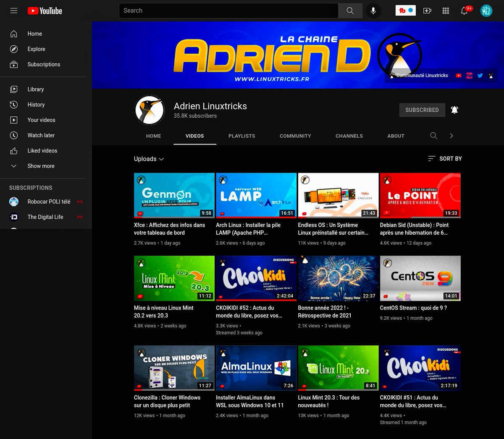
Task: Open title 'Installer AlmaLinux dans'
Action: point(250,401)
